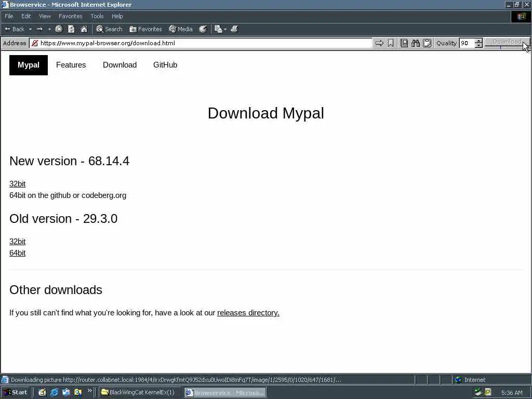Go to the Features page tab
The height and width of the screenshot is (399, 532).
point(71,65)
